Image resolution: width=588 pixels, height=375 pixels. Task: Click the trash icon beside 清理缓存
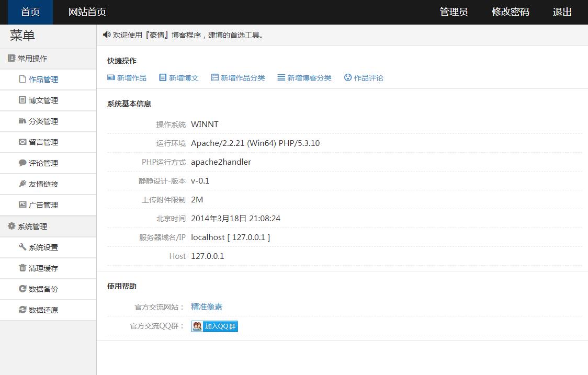coord(22,268)
